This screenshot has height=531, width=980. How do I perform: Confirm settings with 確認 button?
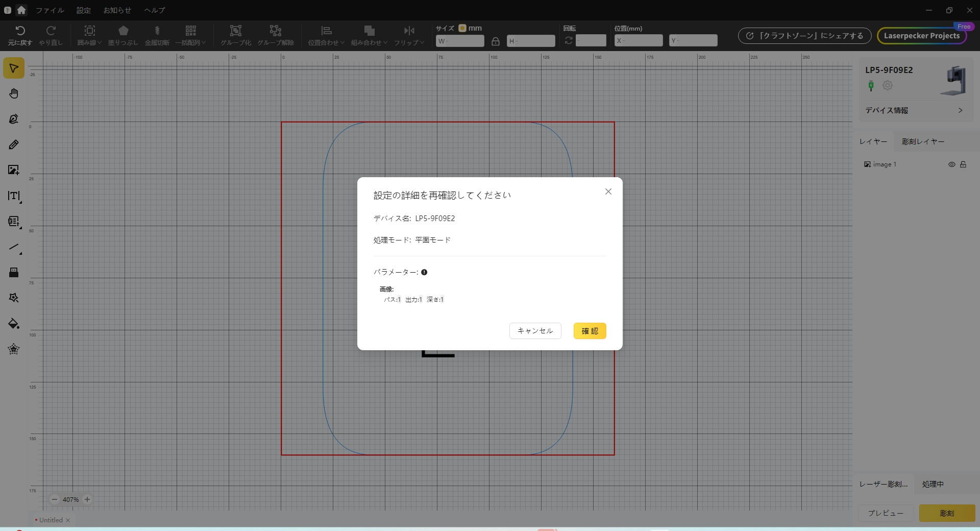(x=590, y=331)
